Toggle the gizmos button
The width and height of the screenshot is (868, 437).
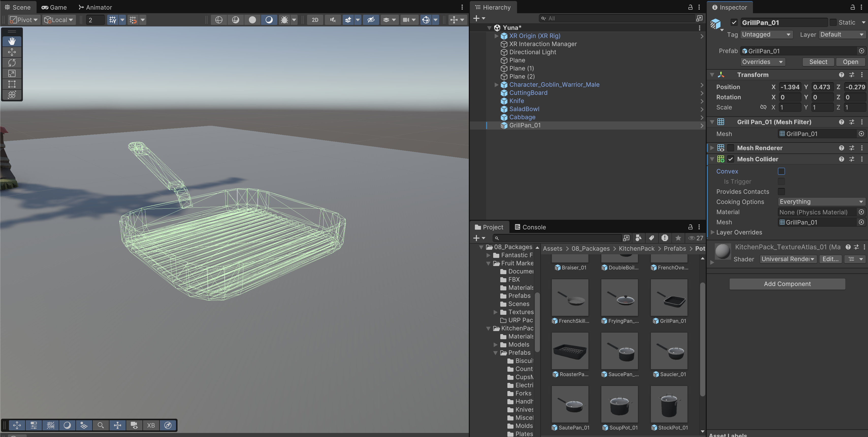pos(426,20)
